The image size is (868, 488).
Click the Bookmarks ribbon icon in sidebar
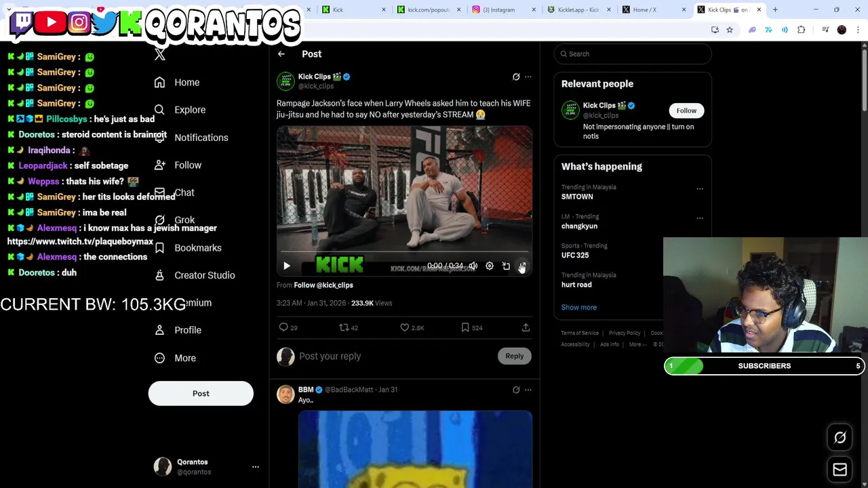click(159, 248)
